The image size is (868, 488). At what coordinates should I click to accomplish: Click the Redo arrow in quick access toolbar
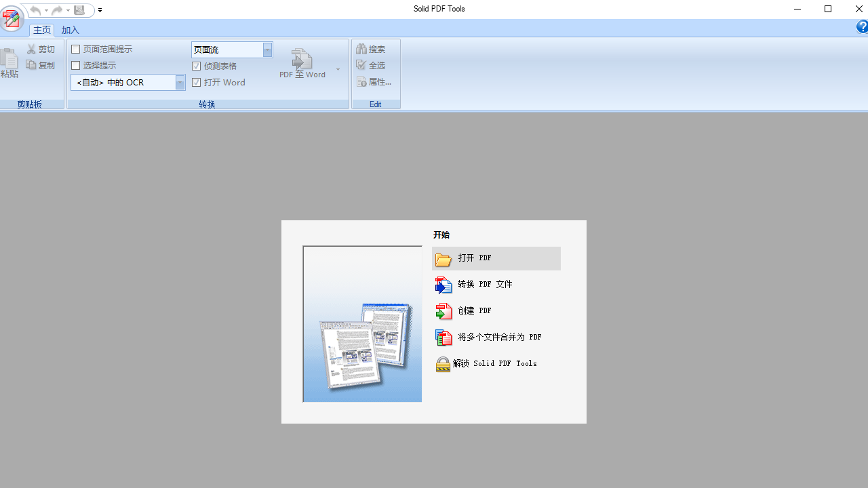click(57, 10)
